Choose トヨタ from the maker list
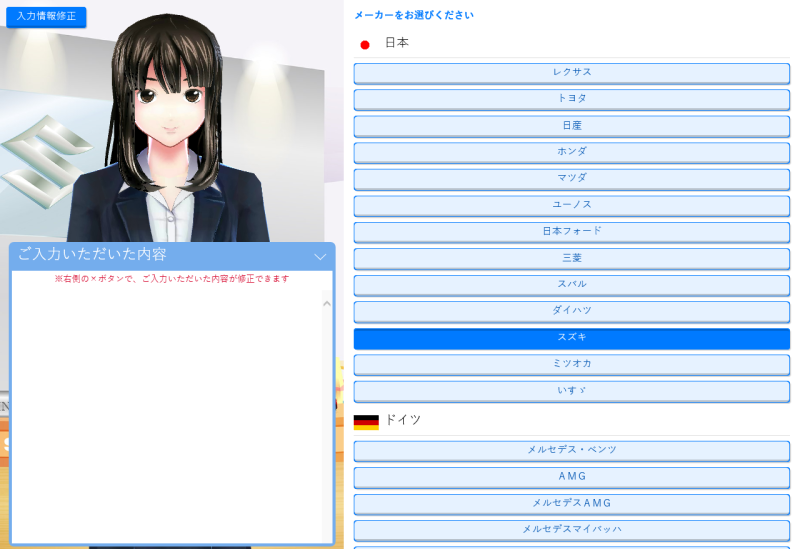Image resolution: width=800 pixels, height=549 pixels. [x=571, y=99]
